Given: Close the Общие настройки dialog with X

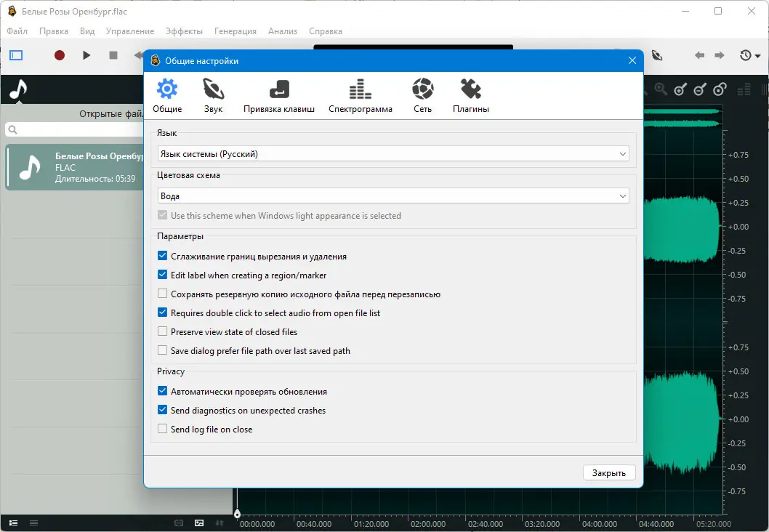Looking at the screenshot, I should pyautogui.click(x=632, y=60).
